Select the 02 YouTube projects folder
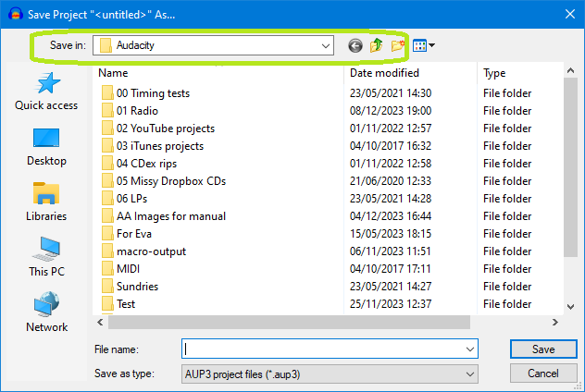 point(166,129)
